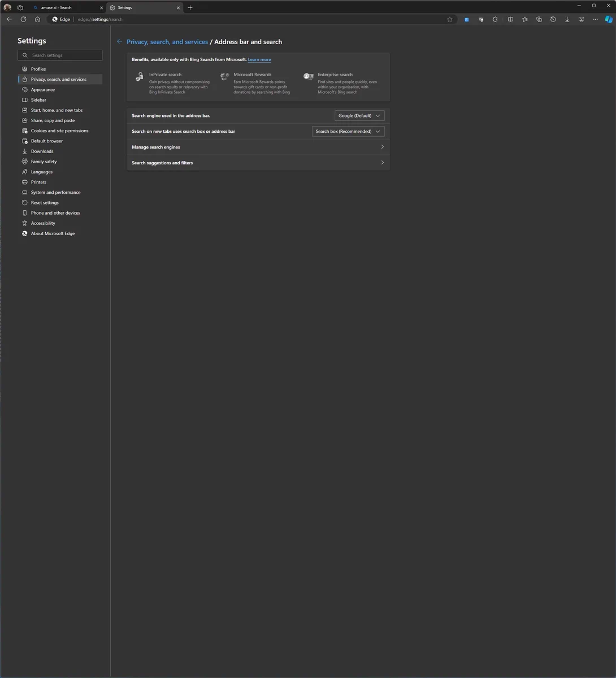Open the Downloads arrow icon in toolbar
The image size is (616, 678).
click(567, 19)
